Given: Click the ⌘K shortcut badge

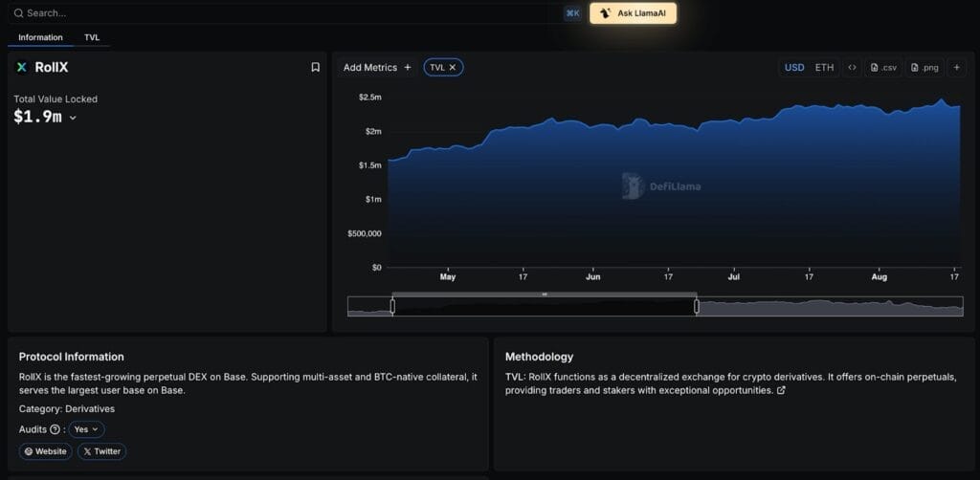Looking at the screenshot, I should 572,13.
